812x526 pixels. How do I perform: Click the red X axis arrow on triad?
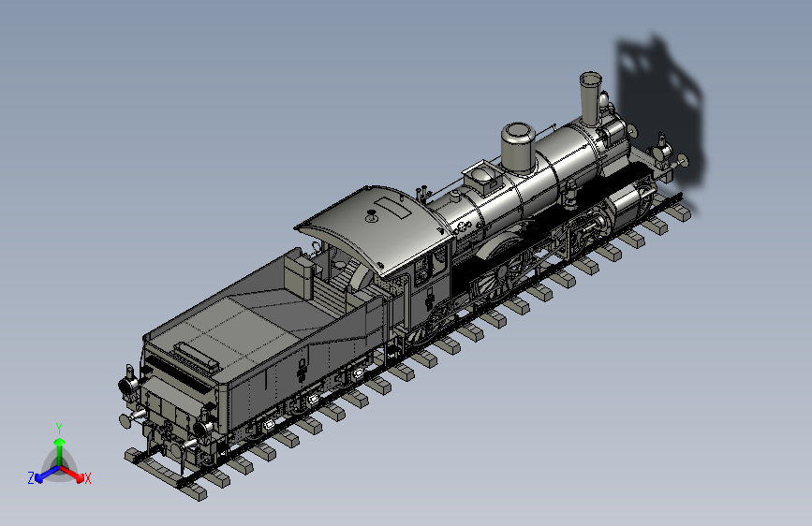pyautogui.click(x=72, y=474)
